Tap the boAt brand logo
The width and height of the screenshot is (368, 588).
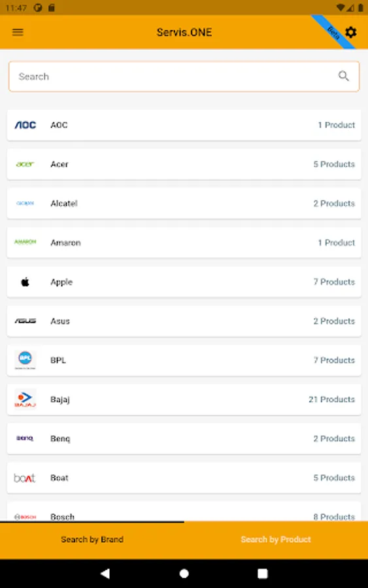25,478
